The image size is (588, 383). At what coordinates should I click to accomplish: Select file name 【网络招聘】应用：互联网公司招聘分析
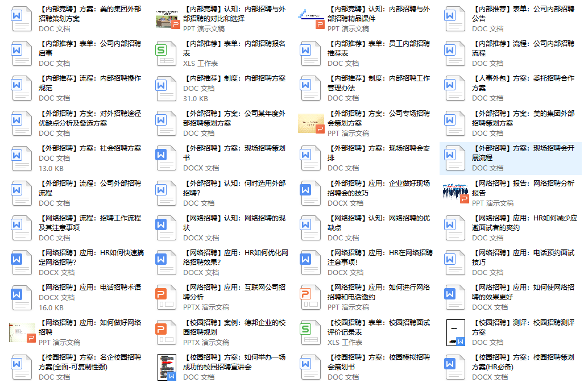[234, 292]
